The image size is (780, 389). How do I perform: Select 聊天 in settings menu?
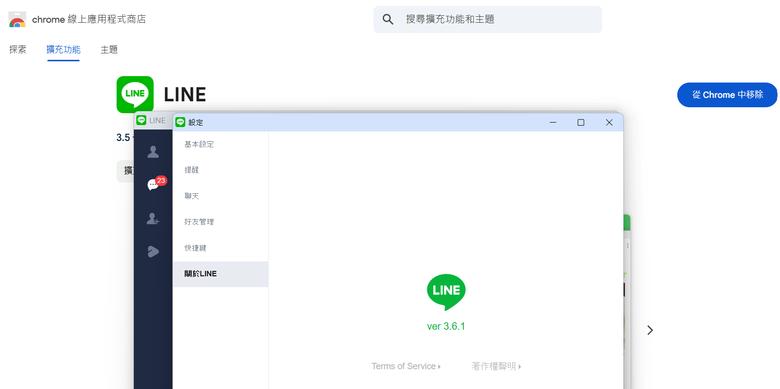tap(221, 196)
